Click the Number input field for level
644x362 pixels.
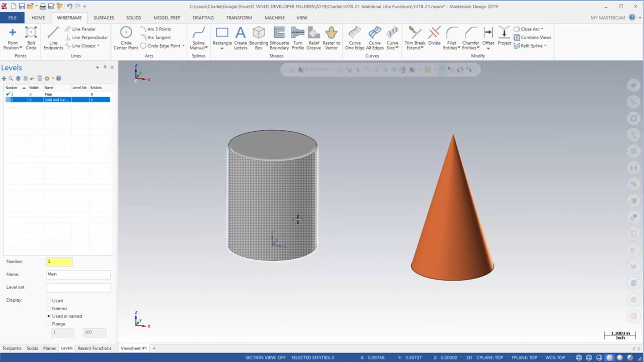tap(59, 261)
